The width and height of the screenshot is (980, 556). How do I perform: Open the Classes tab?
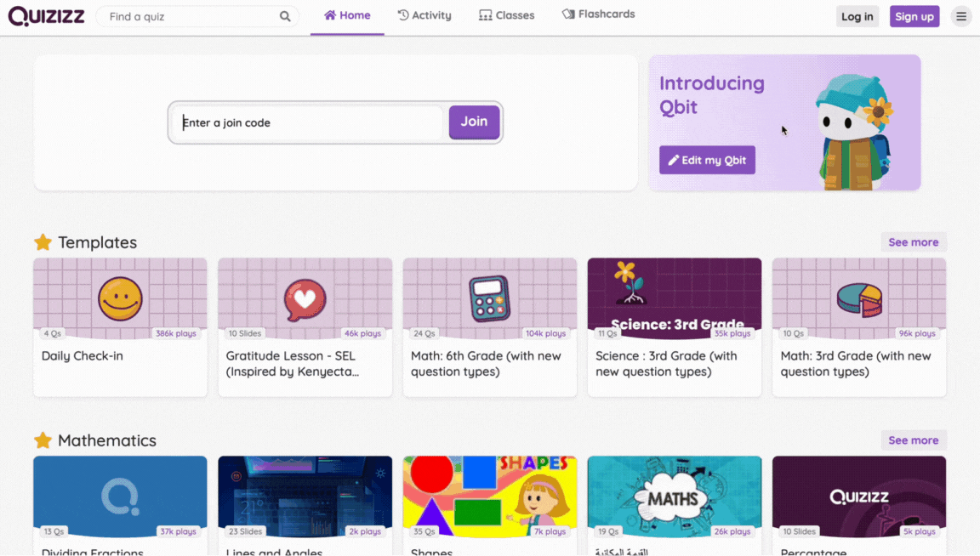point(507,15)
